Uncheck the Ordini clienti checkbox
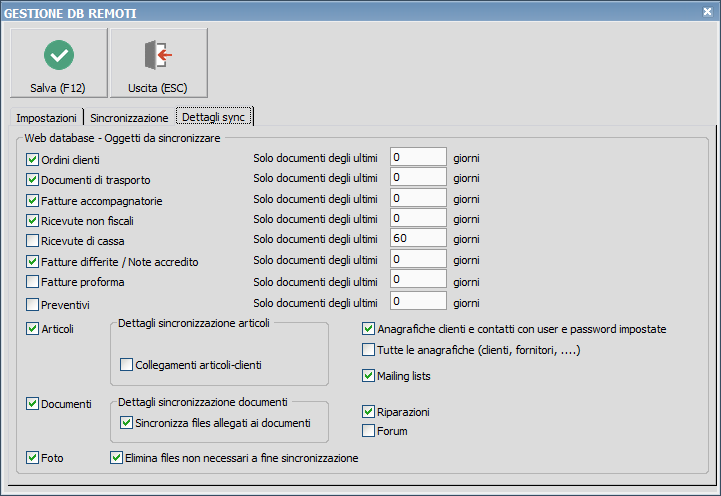This screenshot has width=721, height=496. (32, 159)
